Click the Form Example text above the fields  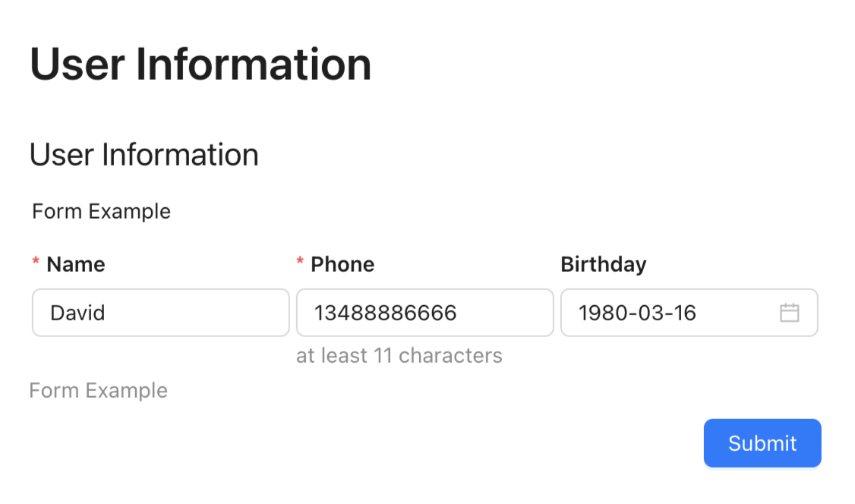coord(101,211)
